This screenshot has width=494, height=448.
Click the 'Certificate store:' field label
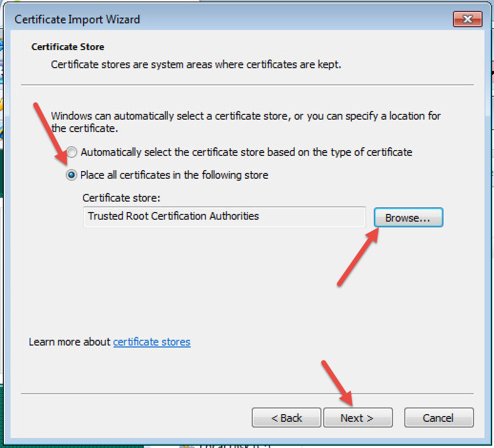point(121,198)
